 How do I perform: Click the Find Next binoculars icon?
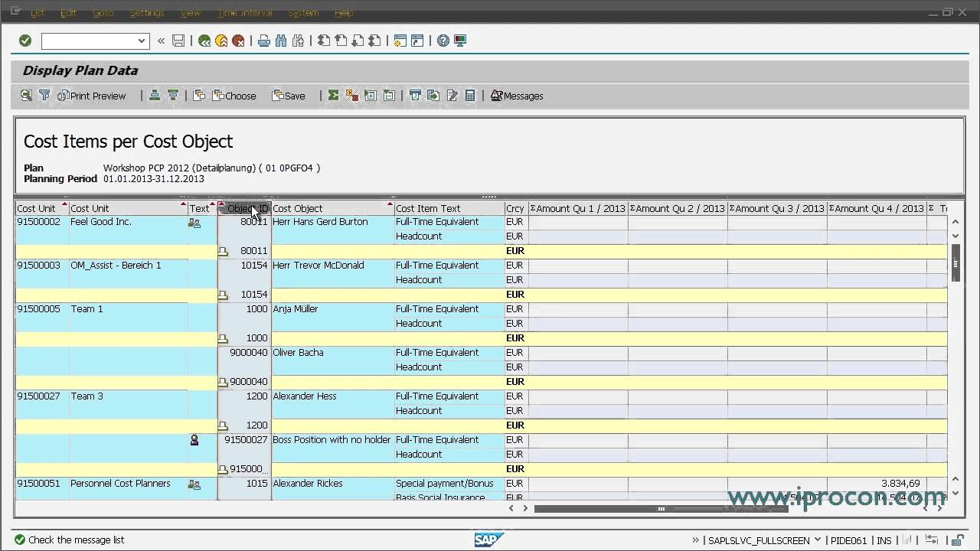298,41
